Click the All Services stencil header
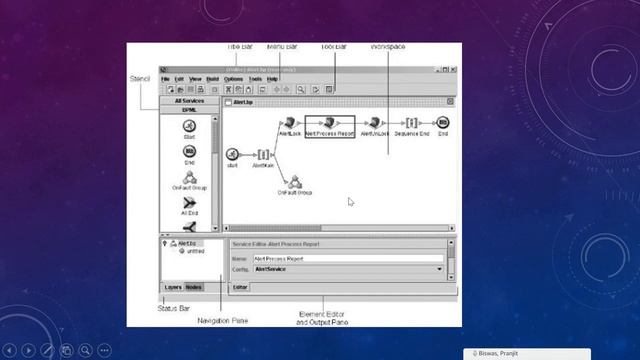Viewport: 640px width, 360px height. [x=189, y=101]
